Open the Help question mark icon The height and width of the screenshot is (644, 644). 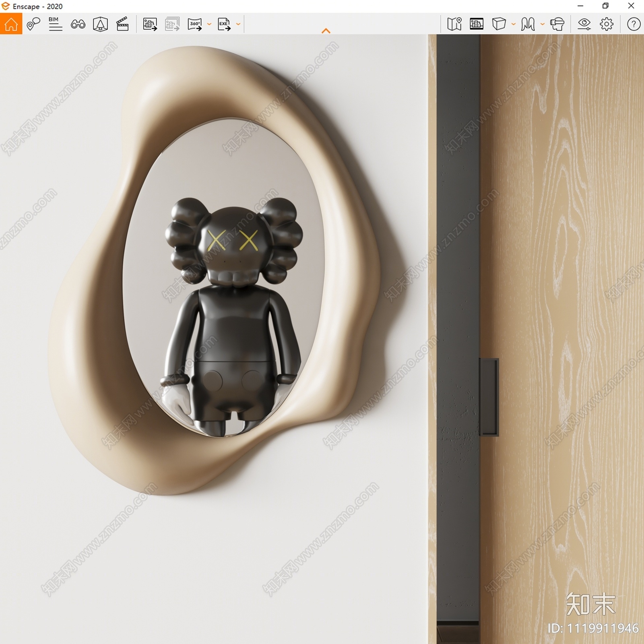[x=634, y=24]
